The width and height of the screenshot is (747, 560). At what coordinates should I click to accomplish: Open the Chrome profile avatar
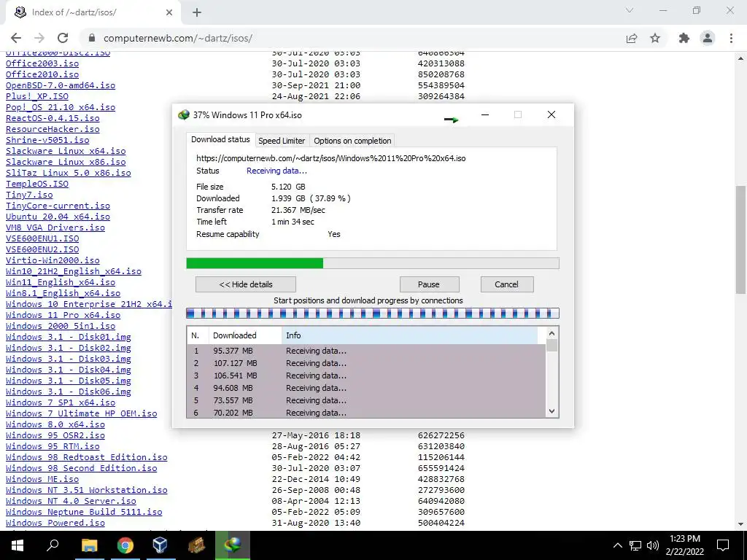pyautogui.click(x=708, y=38)
